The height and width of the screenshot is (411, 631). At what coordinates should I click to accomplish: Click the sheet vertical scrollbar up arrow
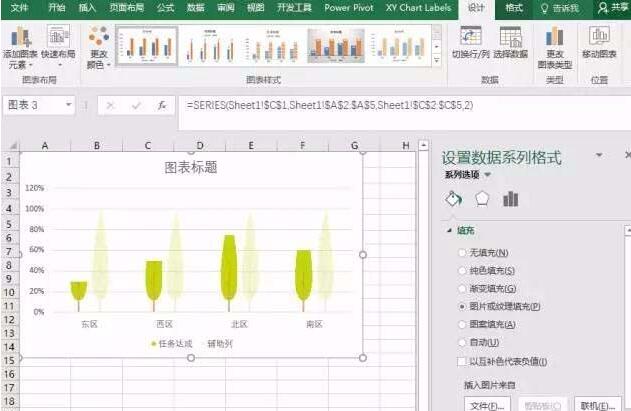point(423,145)
